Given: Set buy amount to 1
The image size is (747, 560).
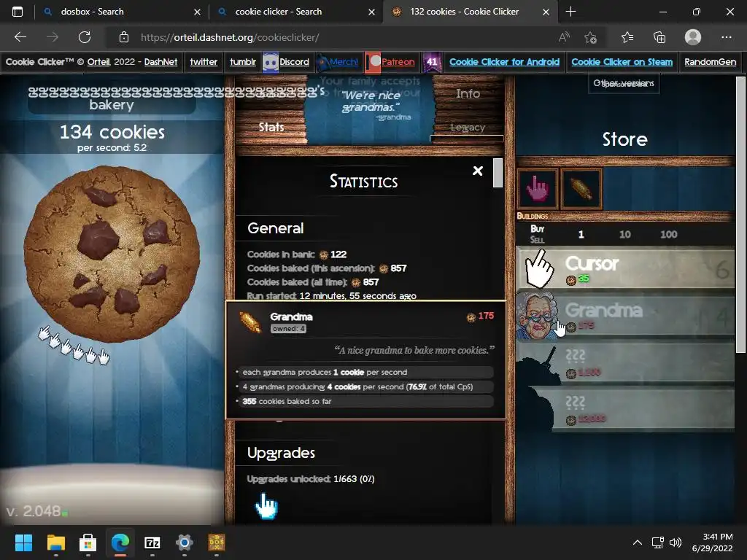Looking at the screenshot, I should [581, 234].
